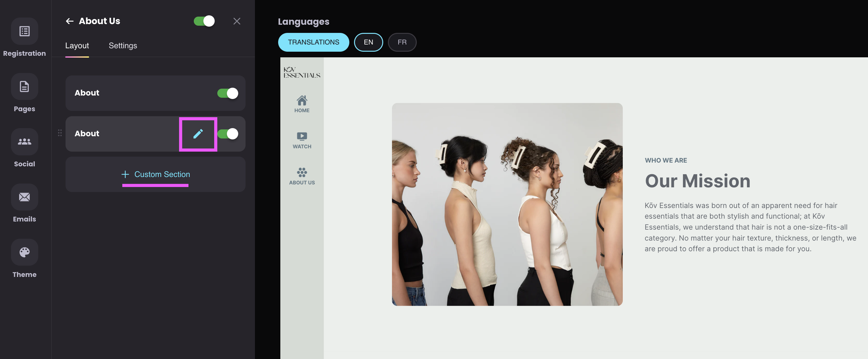
Task: Toggle the About Us page switch
Action: pos(204,21)
